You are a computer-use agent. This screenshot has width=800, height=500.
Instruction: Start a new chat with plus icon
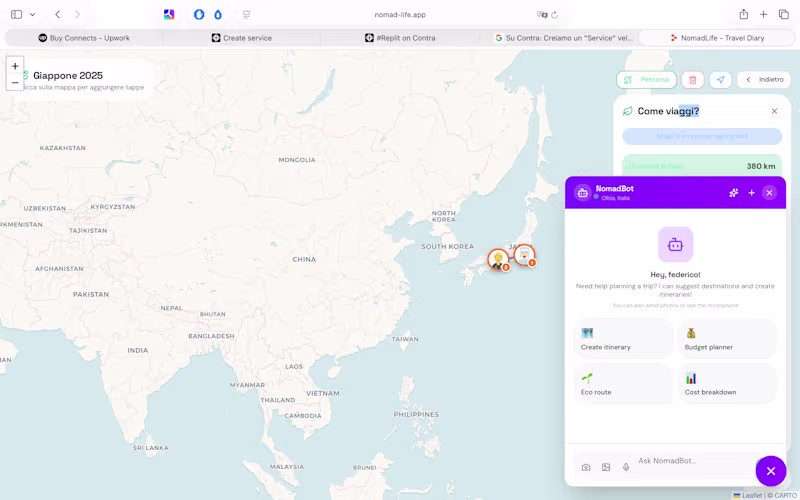coord(752,193)
